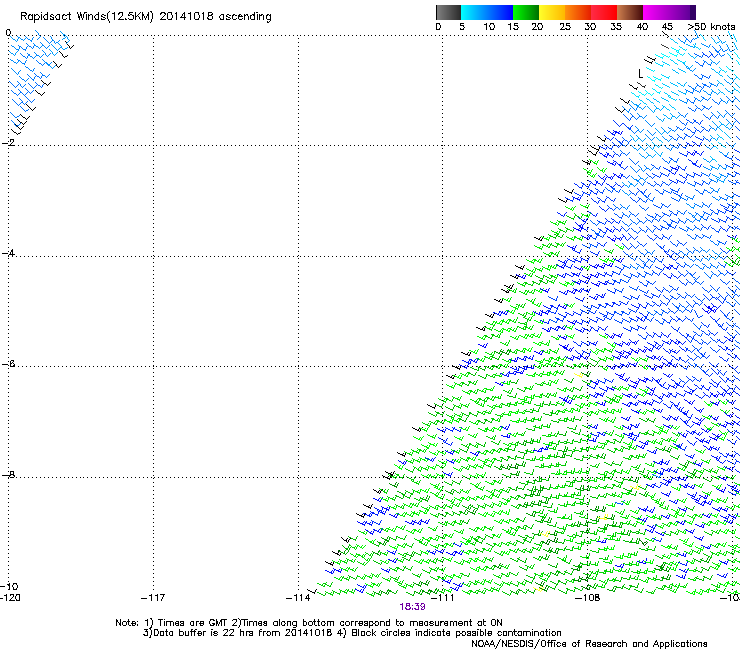Viewport: 740px width, 650px height.
Task: Click the NOAA/NESDIS credit text
Action: click(x=589, y=644)
